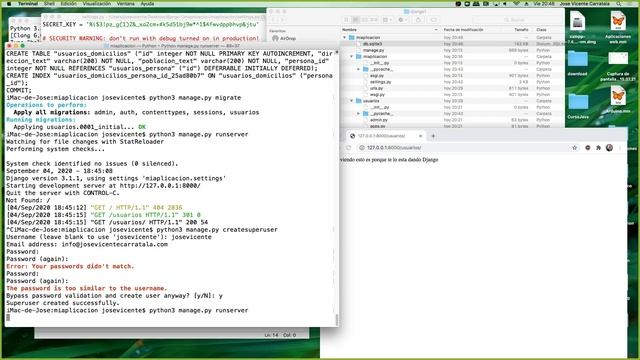
Task: Switch Finder to icon view
Action: coord(347,20)
